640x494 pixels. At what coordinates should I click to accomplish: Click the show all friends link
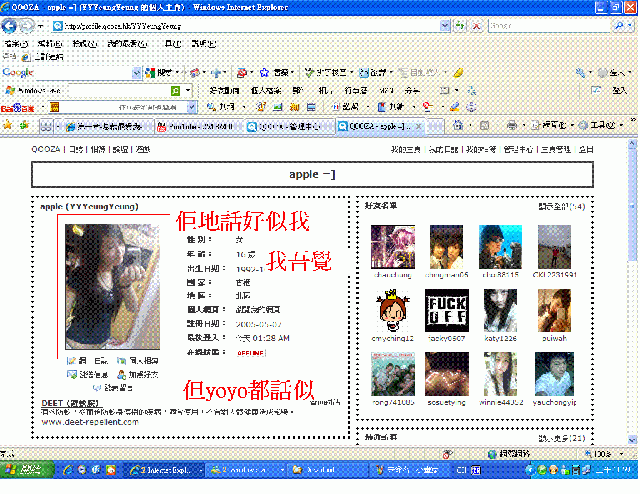pos(562,207)
